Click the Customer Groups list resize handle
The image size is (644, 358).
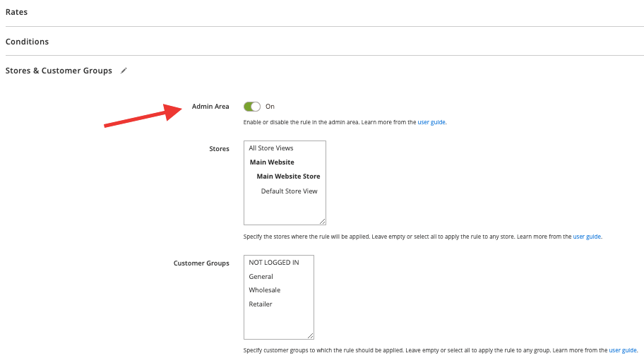(x=311, y=336)
